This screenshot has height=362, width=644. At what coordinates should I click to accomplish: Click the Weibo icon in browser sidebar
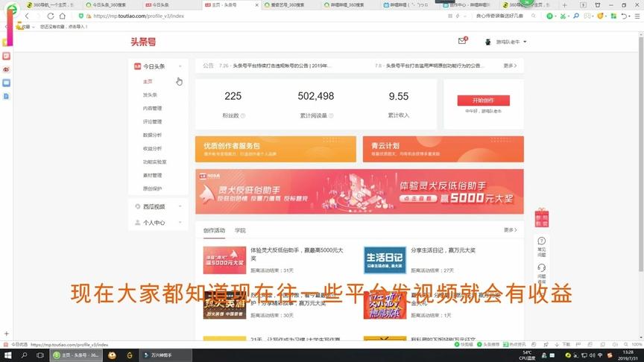6,69
